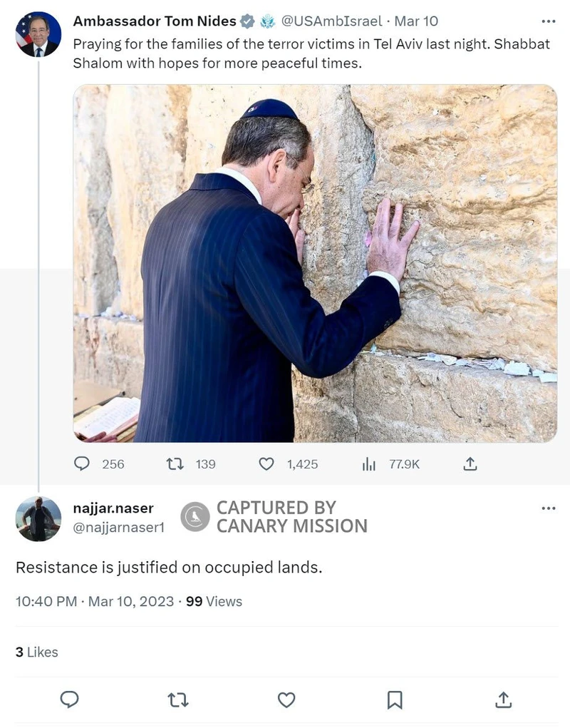Retweet najjar.naser's reply from the bottom bar
570x728 pixels.
177,699
